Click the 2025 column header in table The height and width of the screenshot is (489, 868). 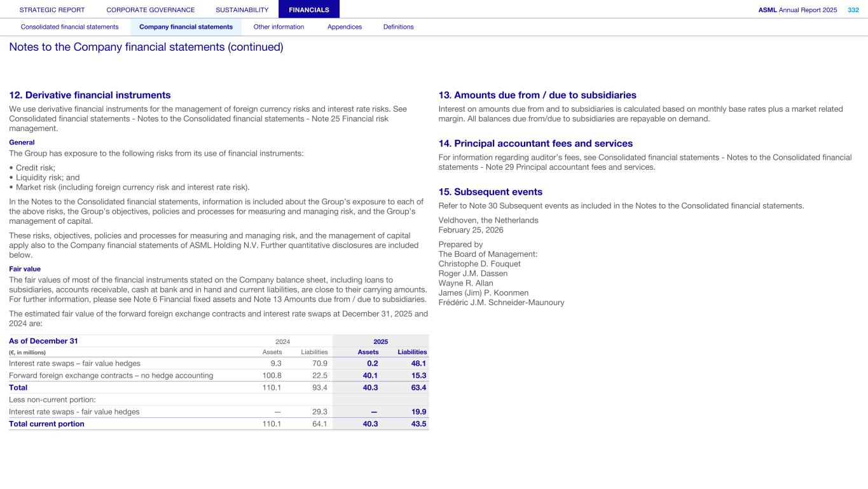tap(380, 341)
